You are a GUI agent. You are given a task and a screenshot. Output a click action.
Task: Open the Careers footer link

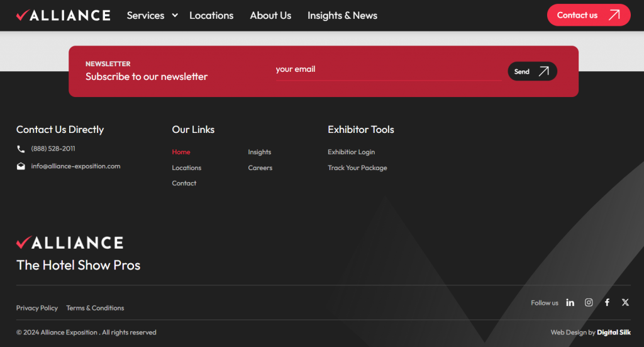[x=260, y=168]
